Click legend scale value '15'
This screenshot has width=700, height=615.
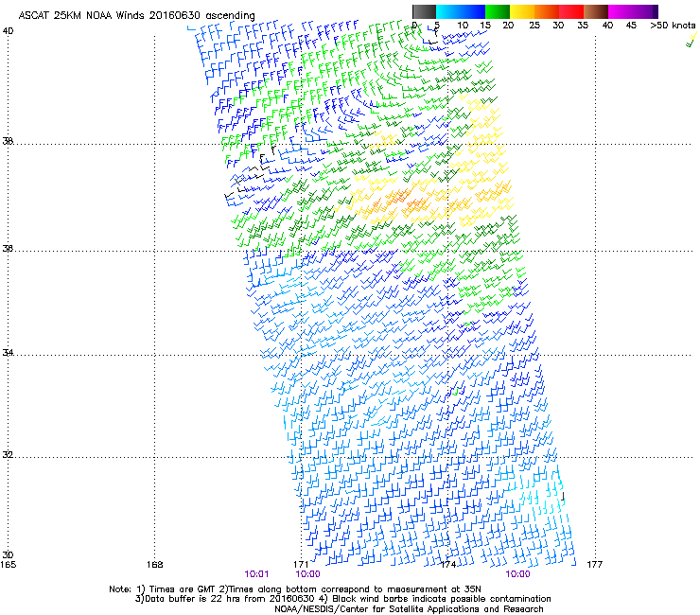point(485,26)
